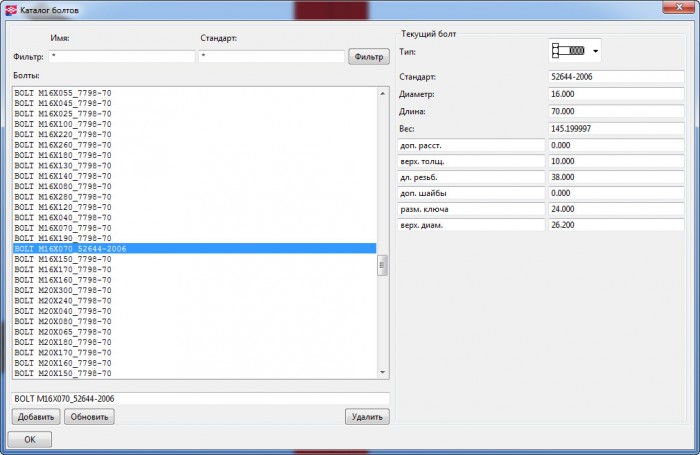
Task: Select BOLT M20X065_7798-70 in list
Action: tap(195, 332)
